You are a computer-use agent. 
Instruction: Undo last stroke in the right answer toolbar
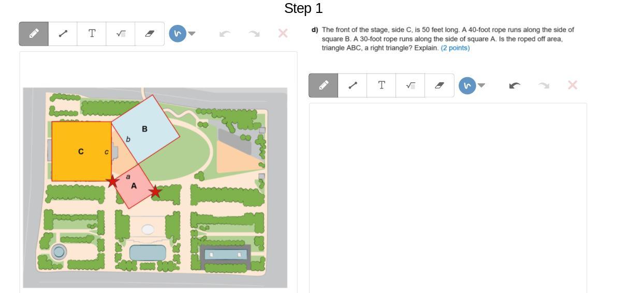[x=515, y=85]
